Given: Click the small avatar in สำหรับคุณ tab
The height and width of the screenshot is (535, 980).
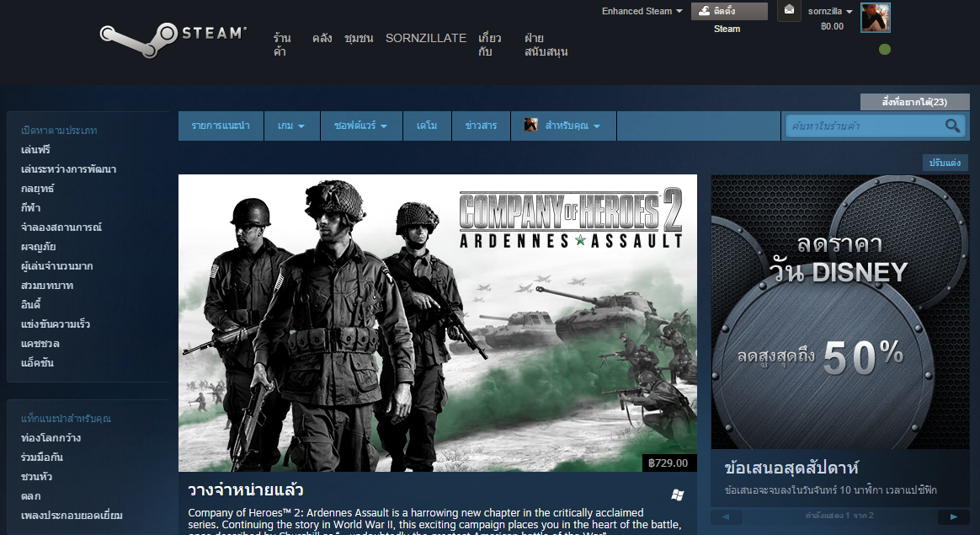Looking at the screenshot, I should (530, 126).
